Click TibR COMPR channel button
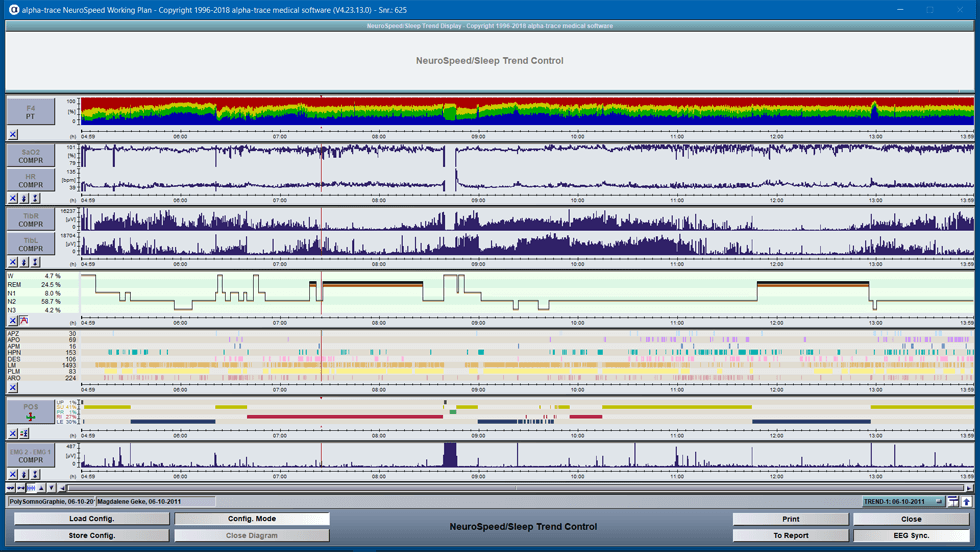 pos(31,220)
